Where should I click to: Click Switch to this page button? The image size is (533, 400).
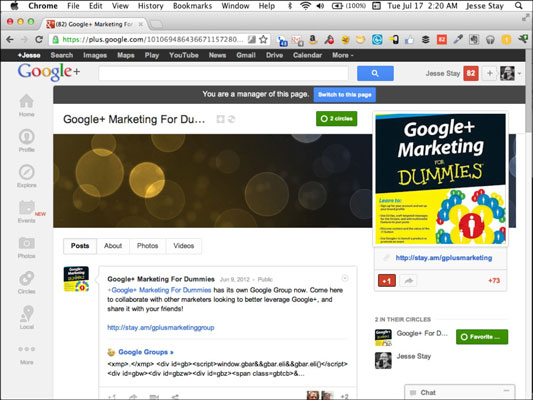345,94
